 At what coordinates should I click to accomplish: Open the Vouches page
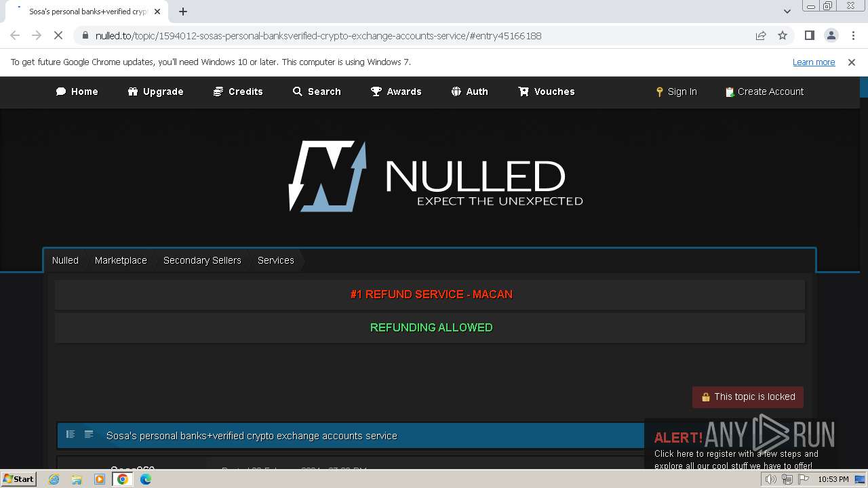[x=547, y=91]
